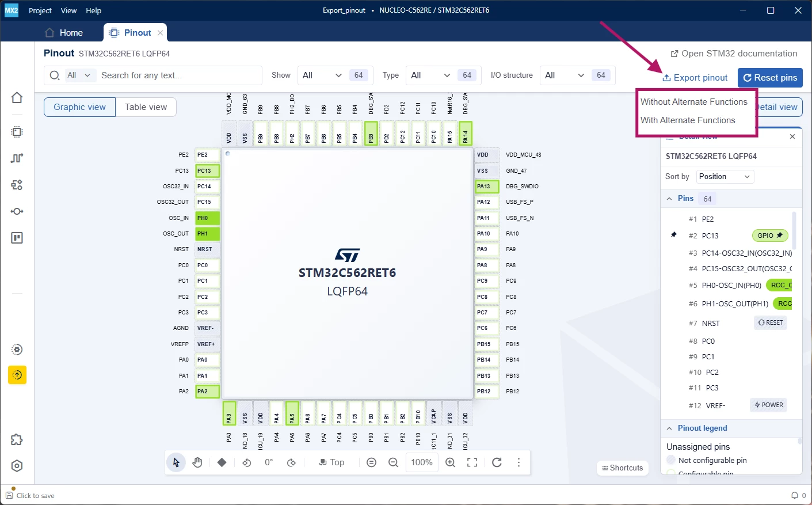The width and height of the screenshot is (812, 505).
Task: Switch to Graphic view
Action: point(79,107)
